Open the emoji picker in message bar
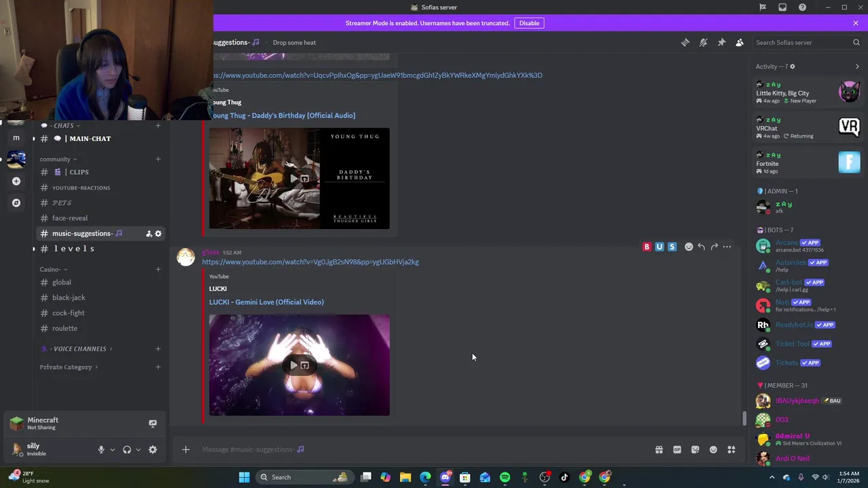The height and width of the screenshot is (488, 868). tap(713, 449)
